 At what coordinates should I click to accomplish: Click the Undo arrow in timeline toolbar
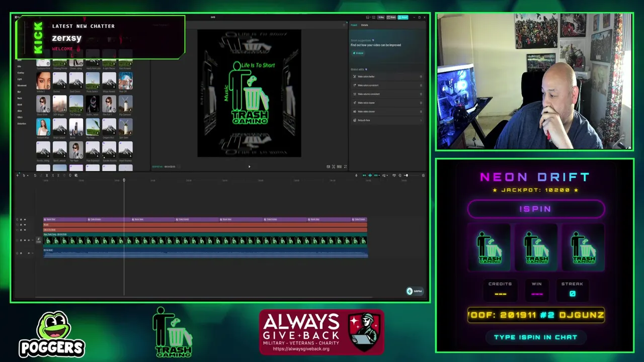click(35, 175)
